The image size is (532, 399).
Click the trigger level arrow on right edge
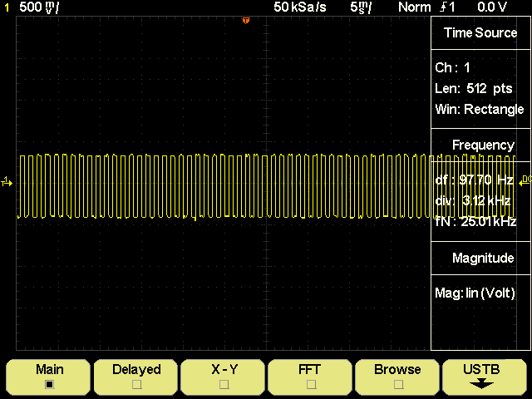click(525, 181)
